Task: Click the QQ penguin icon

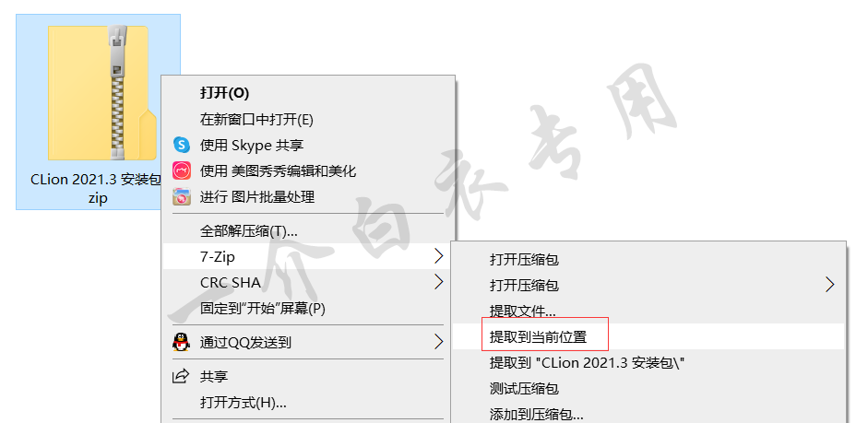Action: [181, 342]
